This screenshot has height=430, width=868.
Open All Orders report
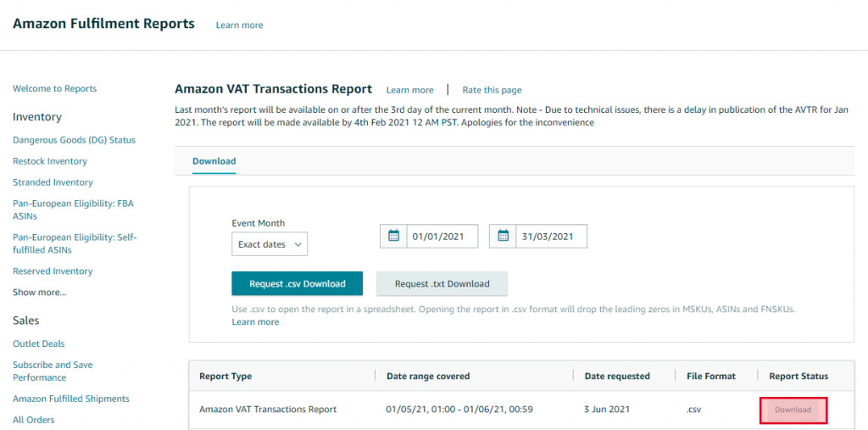34,420
